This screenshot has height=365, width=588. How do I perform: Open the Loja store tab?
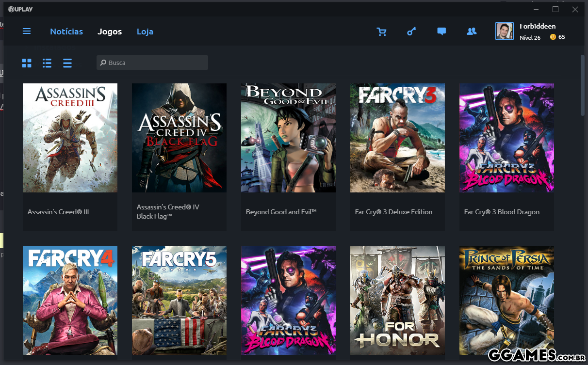point(145,32)
